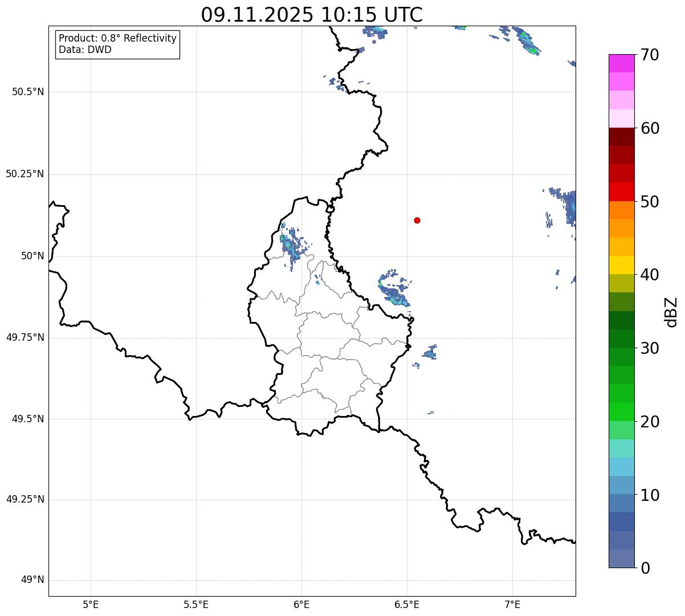Pick the bright red colorbar swatch above 50
Image resolution: width=685 pixels, height=616 pixels.
(x=621, y=192)
